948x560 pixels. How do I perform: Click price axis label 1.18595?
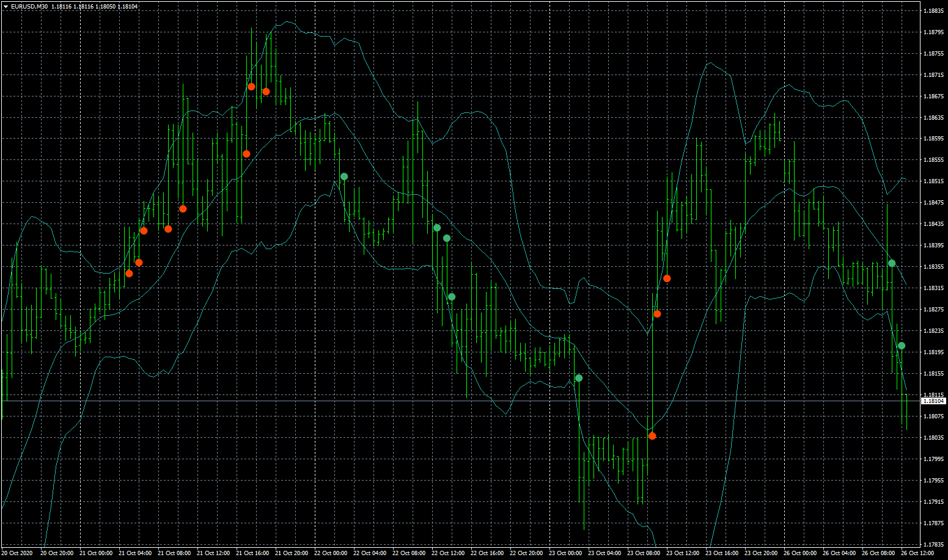(x=933, y=139)
